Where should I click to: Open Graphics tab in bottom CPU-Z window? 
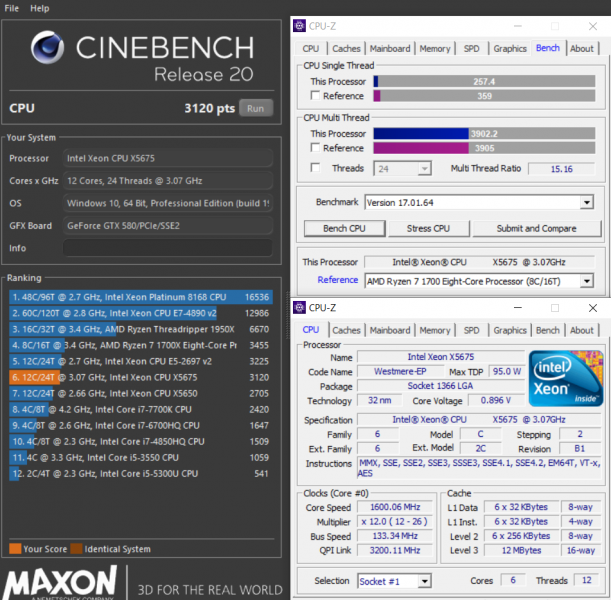(510, 330)
